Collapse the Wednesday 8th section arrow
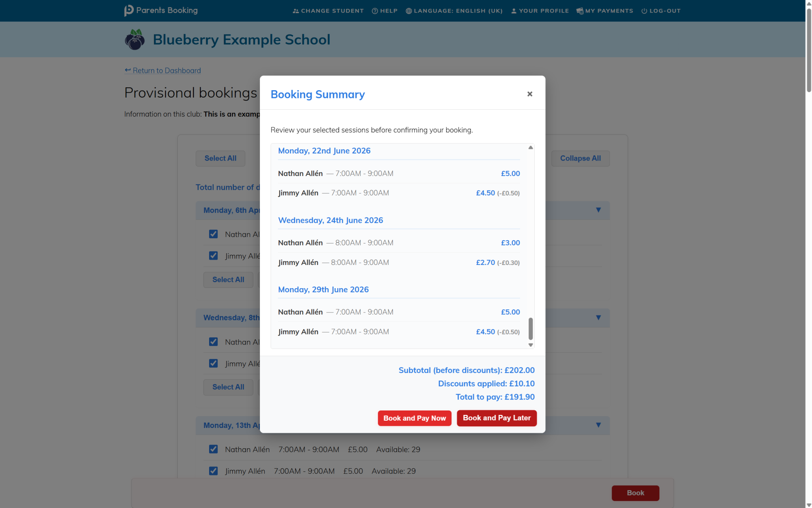The image size is (812, 508). 598,317
